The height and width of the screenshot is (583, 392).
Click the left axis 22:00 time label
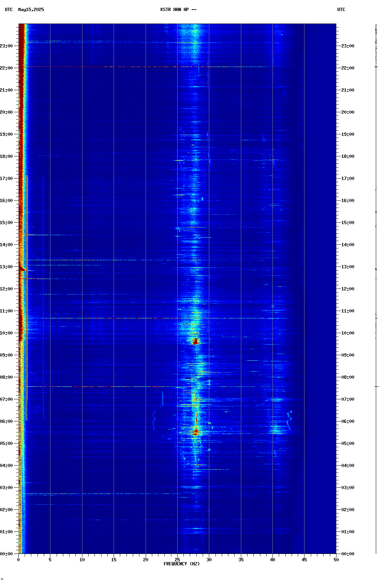tap(7, 68)
